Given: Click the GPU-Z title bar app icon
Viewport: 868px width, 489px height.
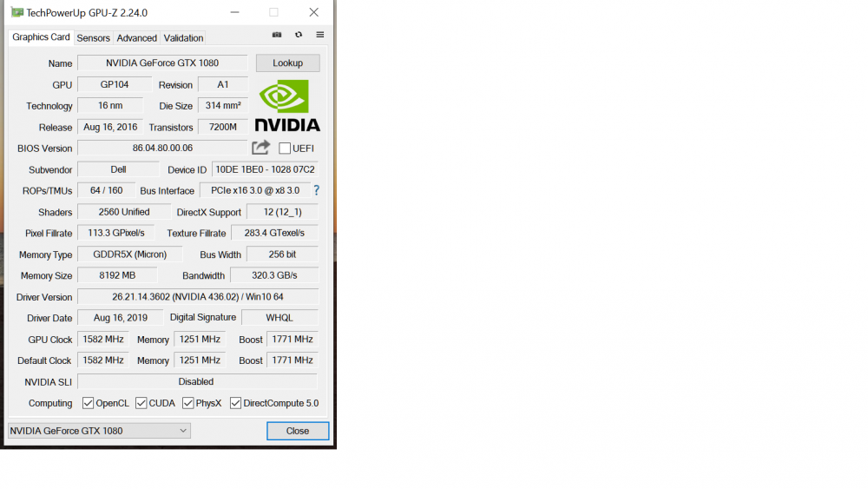Looking at the screenshot, I should click(x=17, y=12).
